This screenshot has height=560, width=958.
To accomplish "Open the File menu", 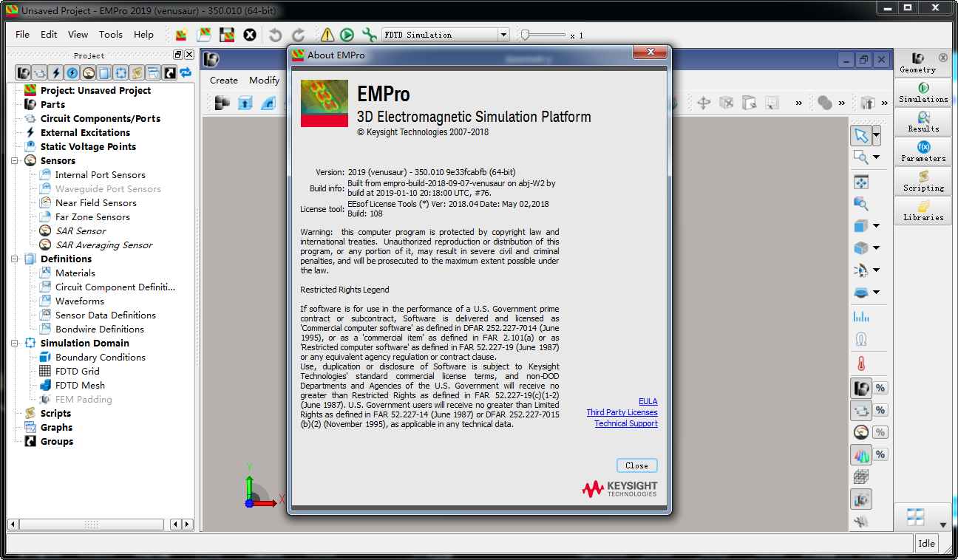I will [23, 34].
